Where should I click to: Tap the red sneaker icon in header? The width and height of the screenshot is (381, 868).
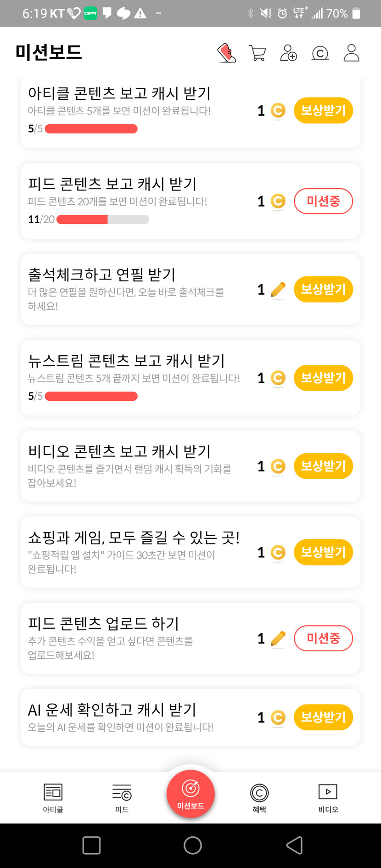point(226,53)
